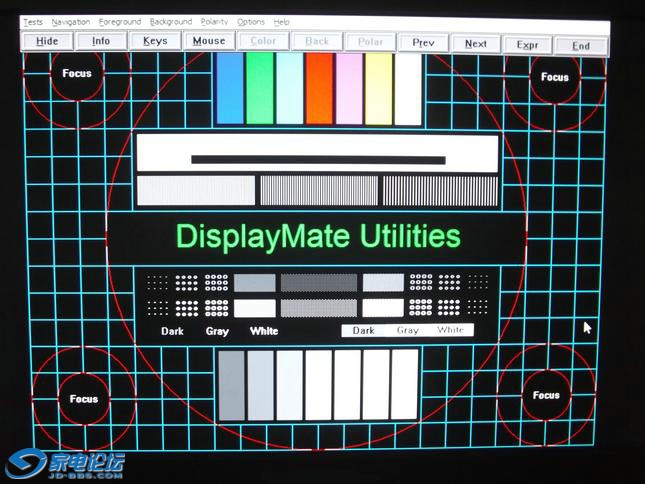The image size is (645, 484).
Task: Open the Navigation menu
Action: point(71,22)
